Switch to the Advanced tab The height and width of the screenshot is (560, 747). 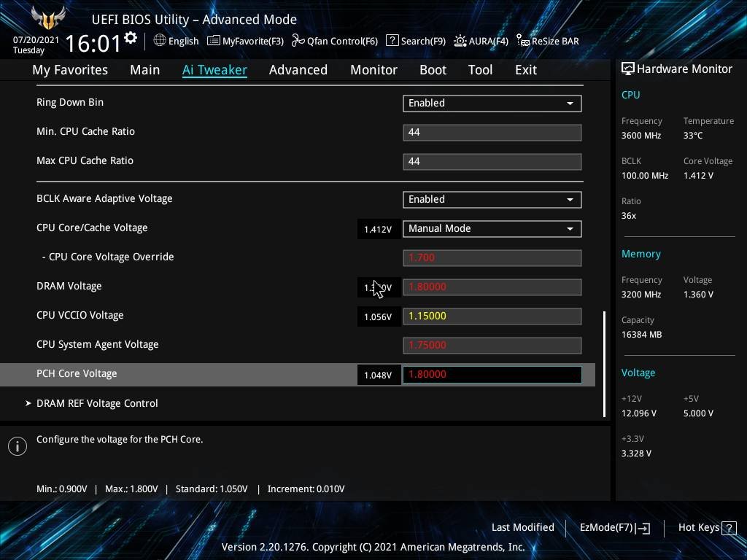click(x=298, y=70)
